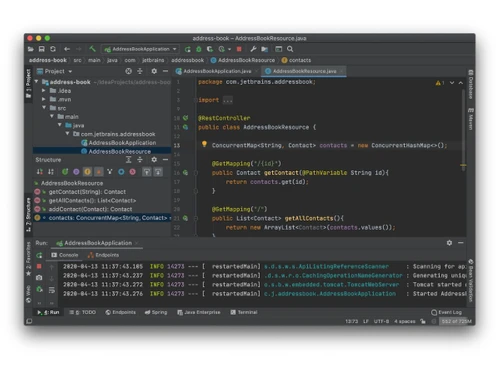Click the Rerun icon next to run configuration

(188, 49)
